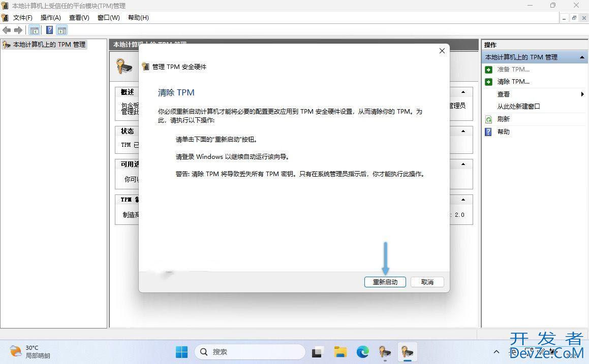The width and height of the screenshot is (589, 364).
Task: Click the console icon left of 文件(F) menu
Action: point(5,18)
